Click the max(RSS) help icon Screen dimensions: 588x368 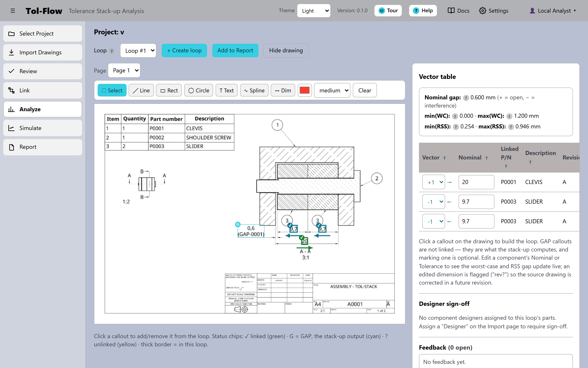(x=511, y=127)
